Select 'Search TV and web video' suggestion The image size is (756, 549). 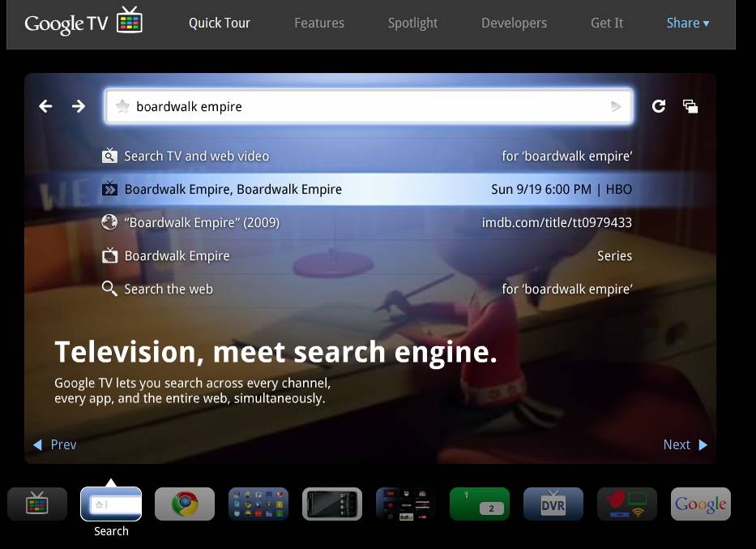pos(367,156)
